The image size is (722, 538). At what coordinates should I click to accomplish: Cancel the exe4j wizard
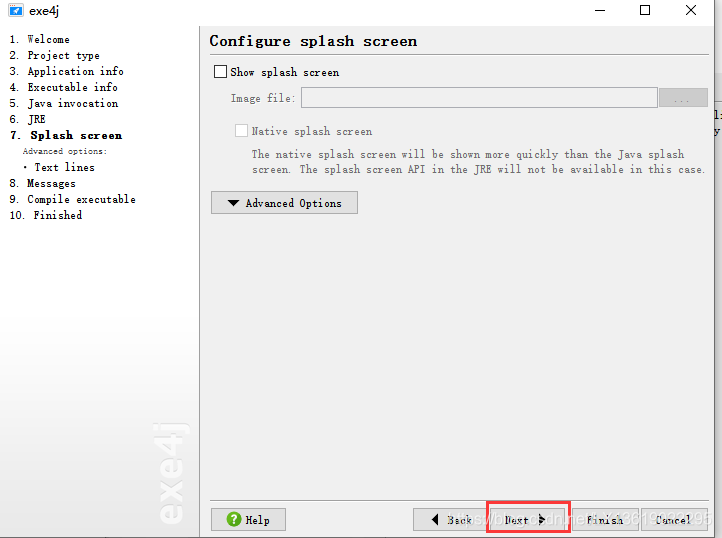click(674, 520)
